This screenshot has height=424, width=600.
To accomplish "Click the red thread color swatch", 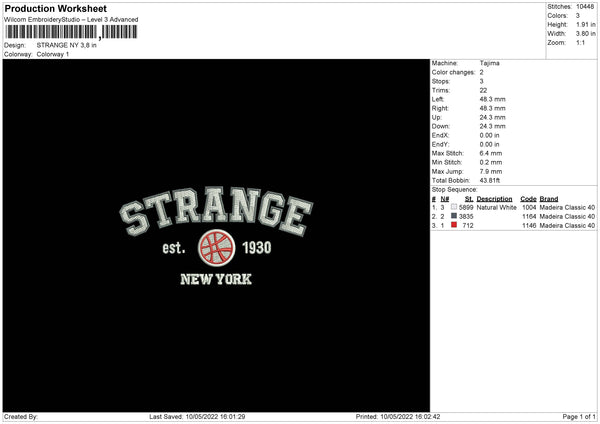I will [454, 225].
